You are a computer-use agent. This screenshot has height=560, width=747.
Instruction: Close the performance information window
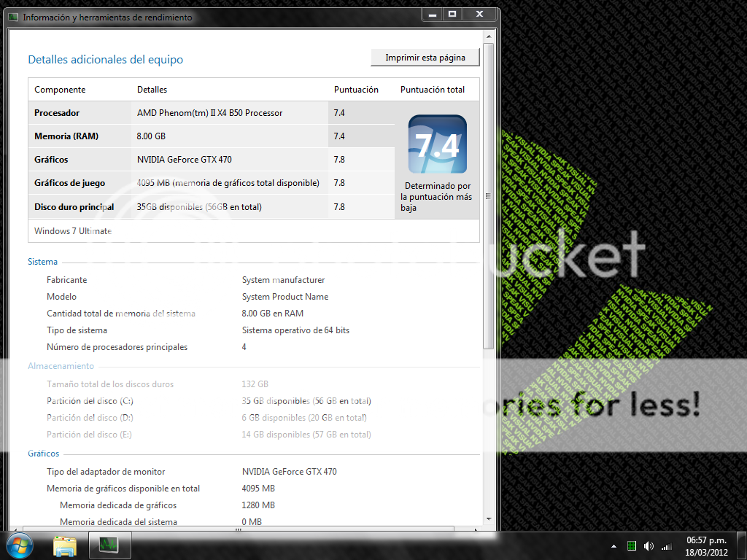coord(480,15)
